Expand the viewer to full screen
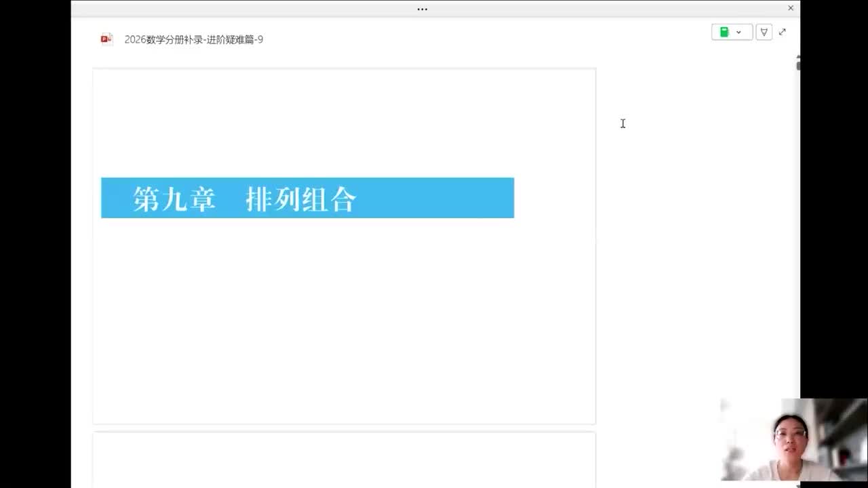This screenshot has height=488, width=868. 783,32
